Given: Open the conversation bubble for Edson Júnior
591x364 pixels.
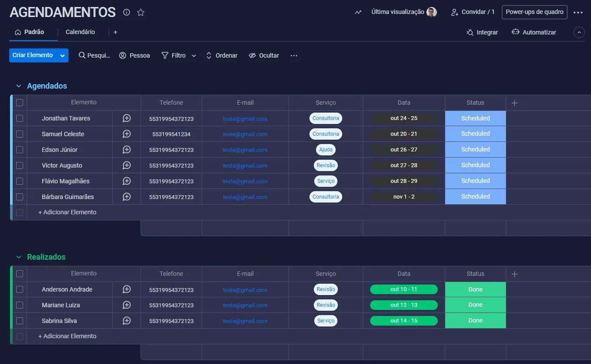Looking at the screenshot, I should pyautogui.click(x=127, y=150).
